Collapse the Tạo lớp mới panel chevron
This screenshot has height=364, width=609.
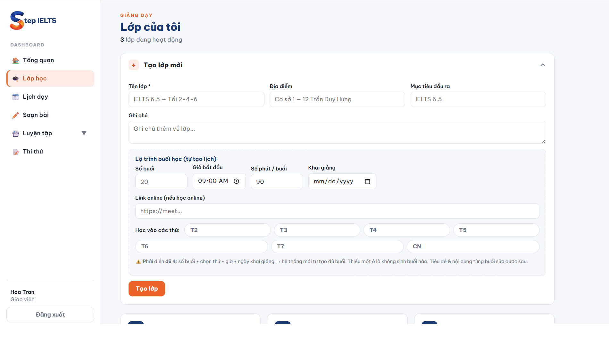543,65
